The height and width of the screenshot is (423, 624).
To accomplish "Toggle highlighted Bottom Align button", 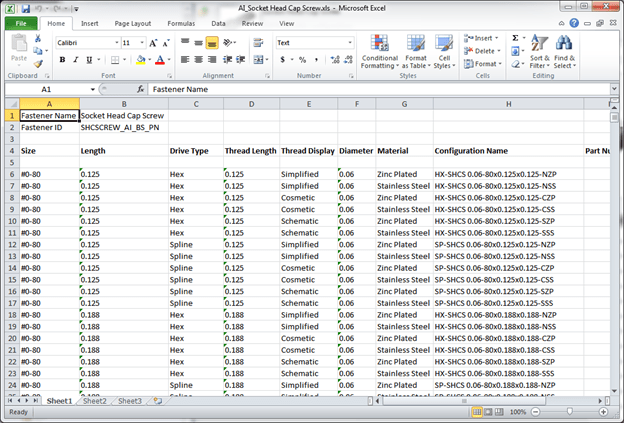I will pyautogui.click(x=212, y=43).
